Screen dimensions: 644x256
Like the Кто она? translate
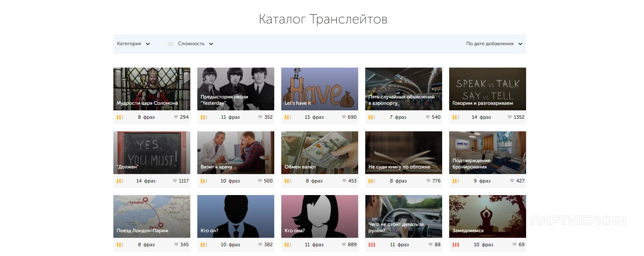click(x=344, y=244)
